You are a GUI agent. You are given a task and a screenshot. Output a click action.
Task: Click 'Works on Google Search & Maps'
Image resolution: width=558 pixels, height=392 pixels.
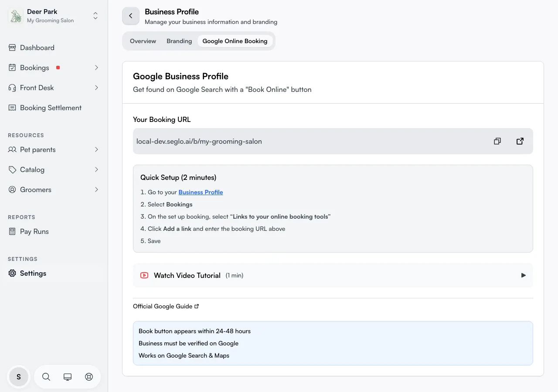(184, 355)
